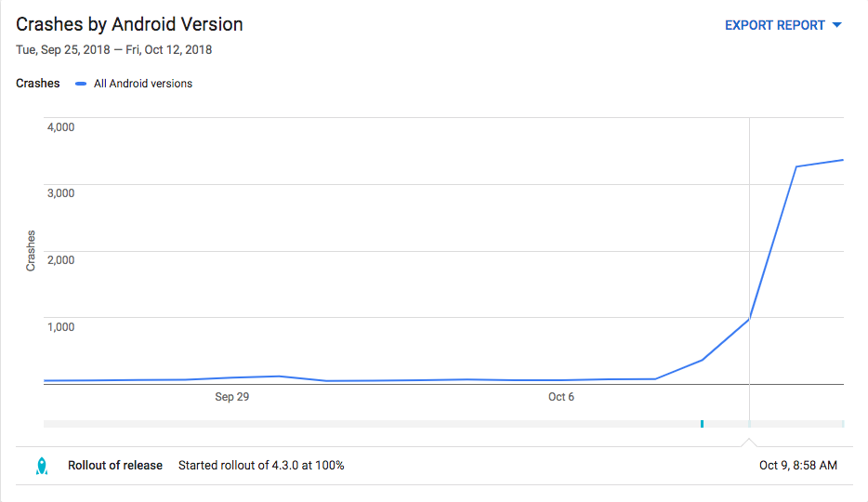The width and height of the screenshot is (868, 502).
Task: Click the Oct 6 date axis label
Action: tap(560, 397)
